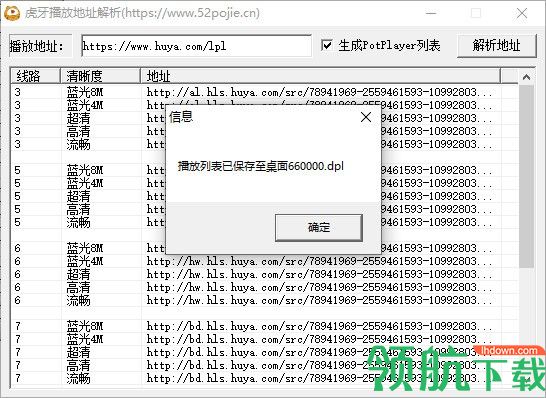Close the 虎牙播放地址解析 main window

(522, 13)
